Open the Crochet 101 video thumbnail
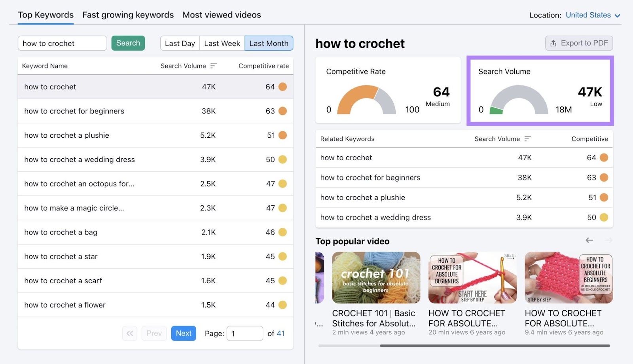Image resolution: width=633 pixels, height=364 pixels. (x=376, y=278)
